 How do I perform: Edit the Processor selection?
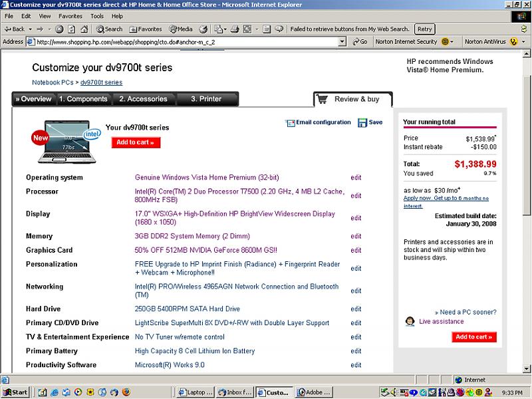[x=356, y=196]
